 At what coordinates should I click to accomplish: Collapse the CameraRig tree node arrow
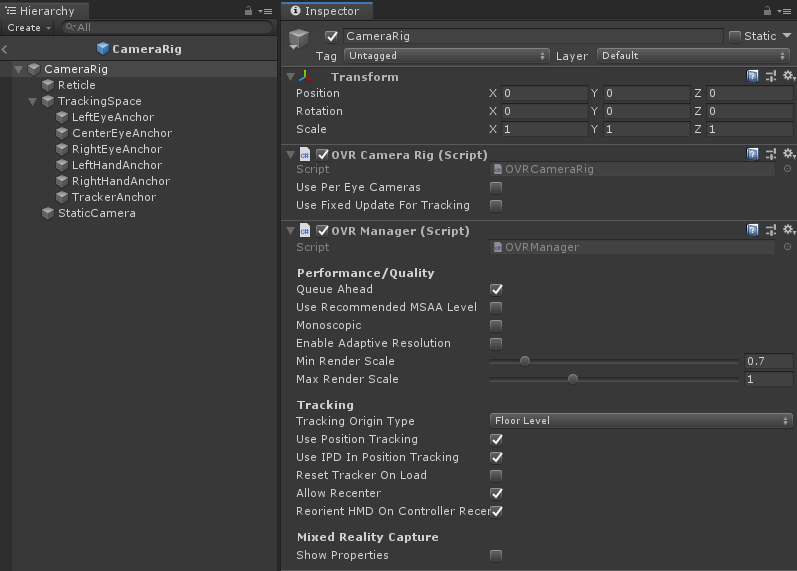(19, 69)
